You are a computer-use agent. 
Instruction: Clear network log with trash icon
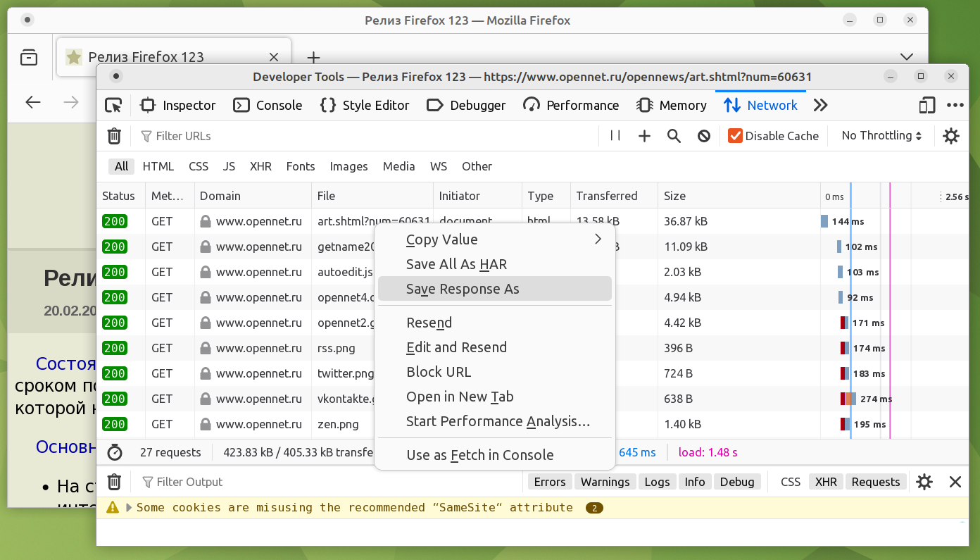coord(114,136)
